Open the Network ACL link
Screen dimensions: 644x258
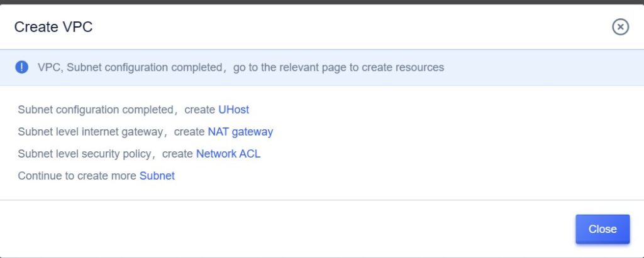pyautogui.click(x=228, y=154)
